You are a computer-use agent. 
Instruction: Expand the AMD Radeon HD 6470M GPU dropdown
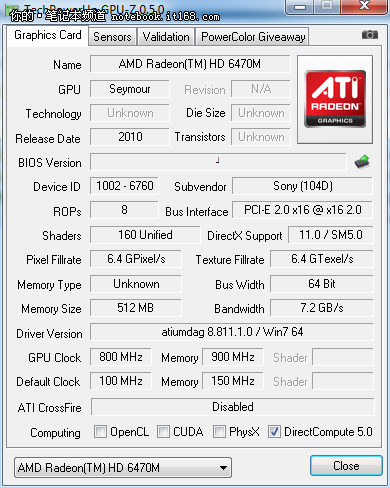coord(123,468)
